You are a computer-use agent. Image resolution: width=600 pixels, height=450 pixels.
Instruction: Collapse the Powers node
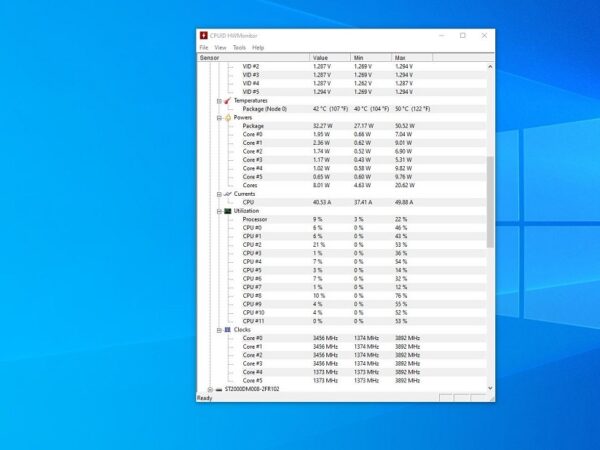point(219,118)
